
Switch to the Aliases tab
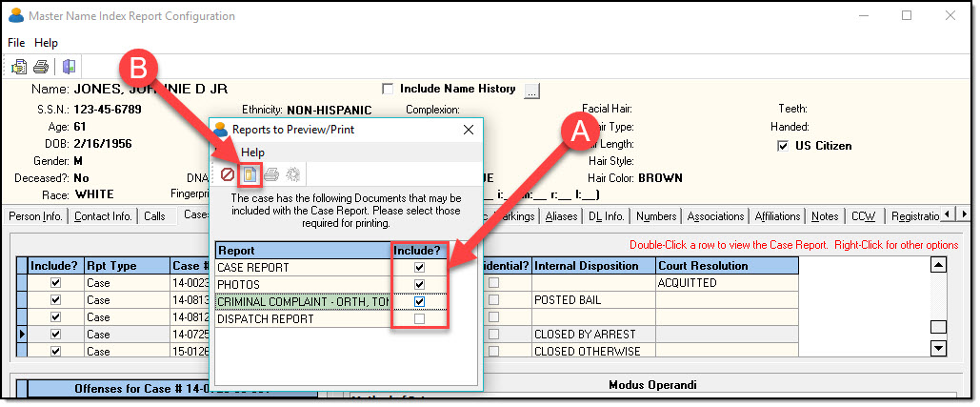[559, 216]
